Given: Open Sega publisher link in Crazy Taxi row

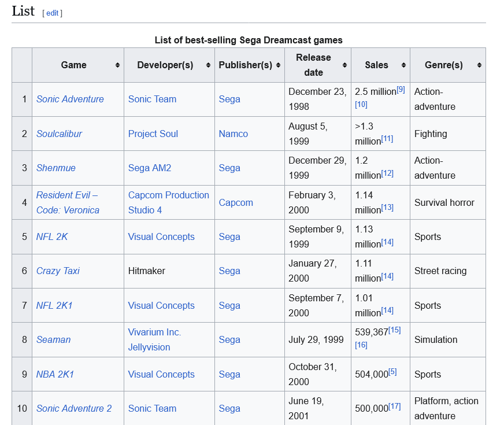Looking at the screenshot, I should tap(229, 271).
